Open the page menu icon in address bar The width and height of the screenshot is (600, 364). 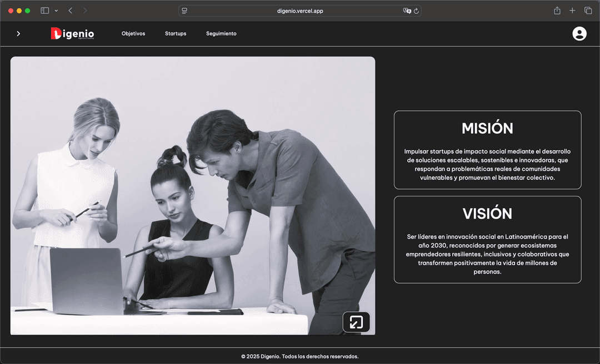(x=185, y=11)
